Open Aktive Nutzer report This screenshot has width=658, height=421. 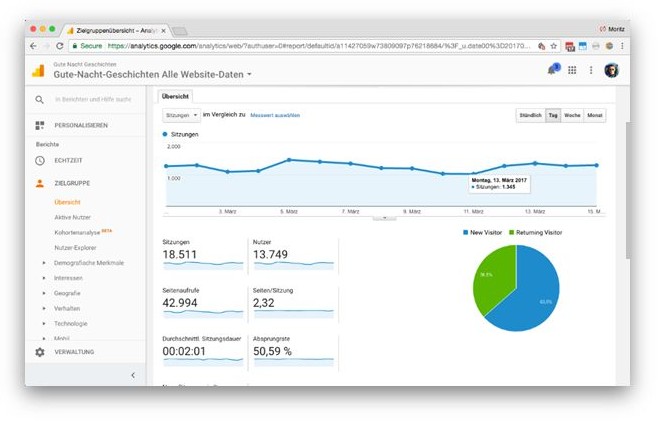pyautogui.click(x=72, y=217)
